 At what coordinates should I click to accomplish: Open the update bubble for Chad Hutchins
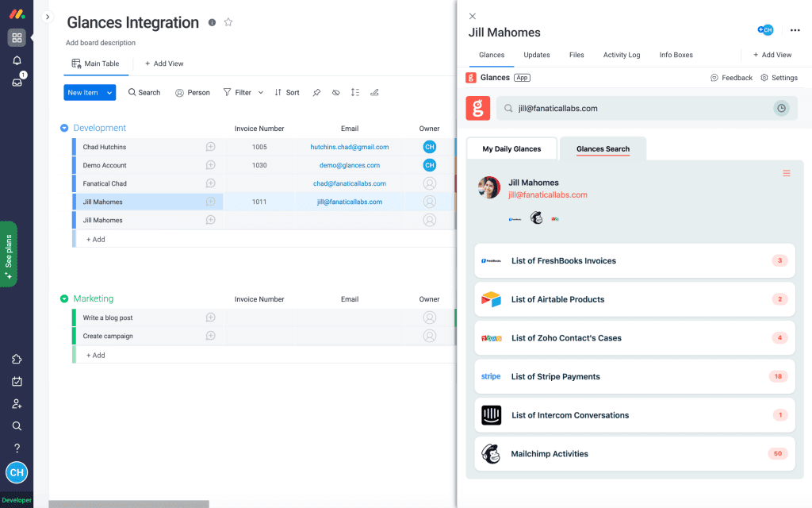click(x=210, y=147)
